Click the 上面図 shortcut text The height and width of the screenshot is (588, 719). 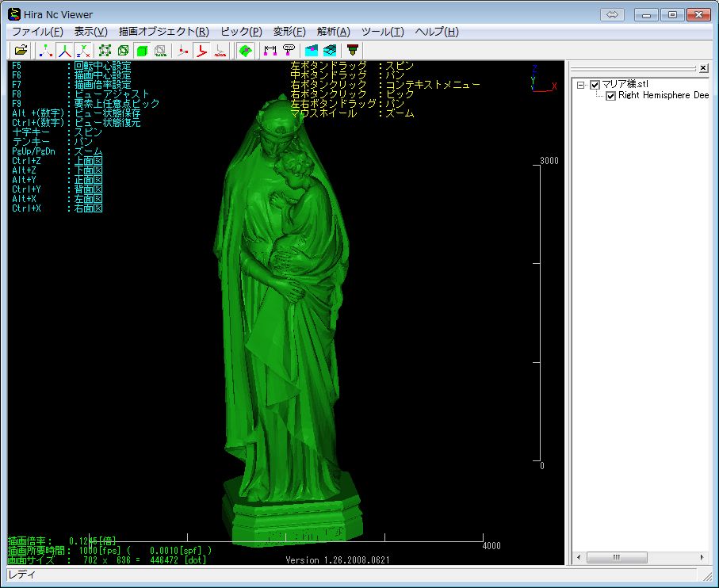point(89,161)
